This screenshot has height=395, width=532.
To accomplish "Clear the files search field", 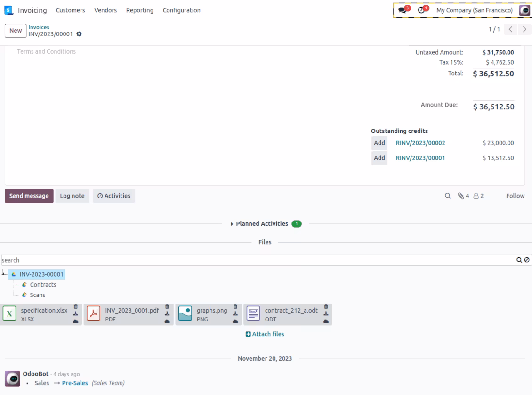I will pos(527,260).
